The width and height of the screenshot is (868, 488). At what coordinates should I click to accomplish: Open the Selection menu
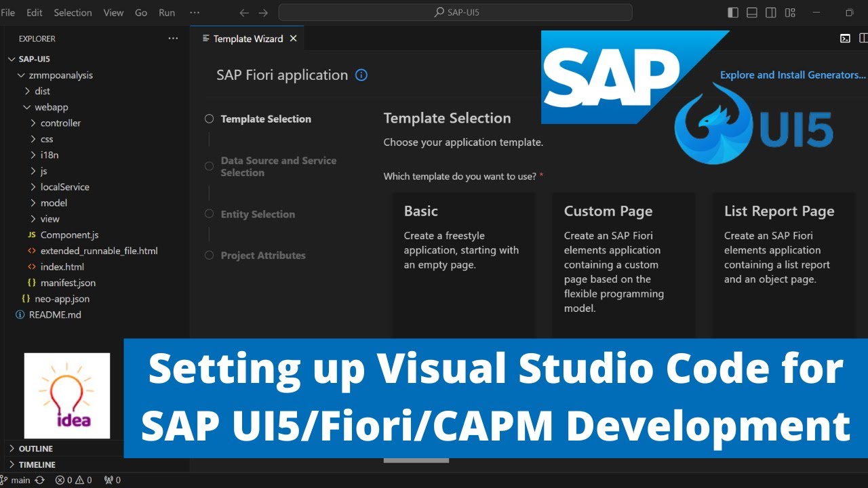(x=73, y=13)
